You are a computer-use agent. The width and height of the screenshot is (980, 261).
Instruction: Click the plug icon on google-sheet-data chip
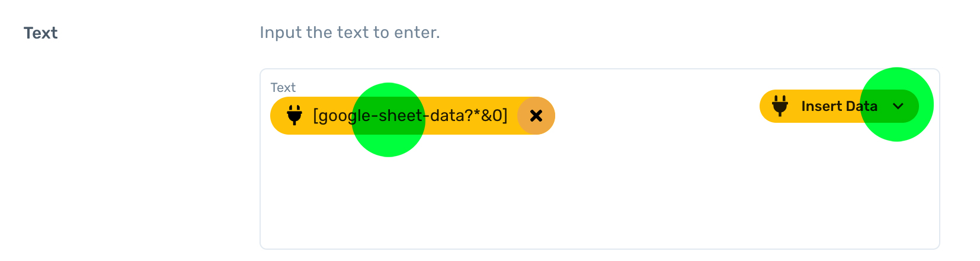click(x=294, y=115)
